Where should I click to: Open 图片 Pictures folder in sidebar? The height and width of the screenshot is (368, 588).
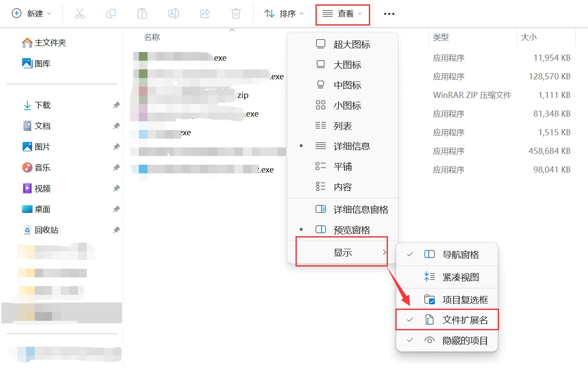point(36,147)
